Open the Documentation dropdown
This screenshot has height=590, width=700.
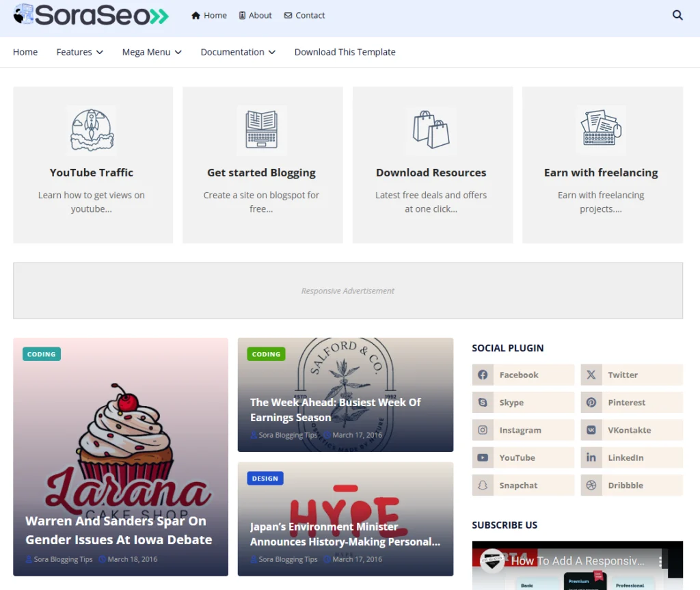[x=238, y=52]
